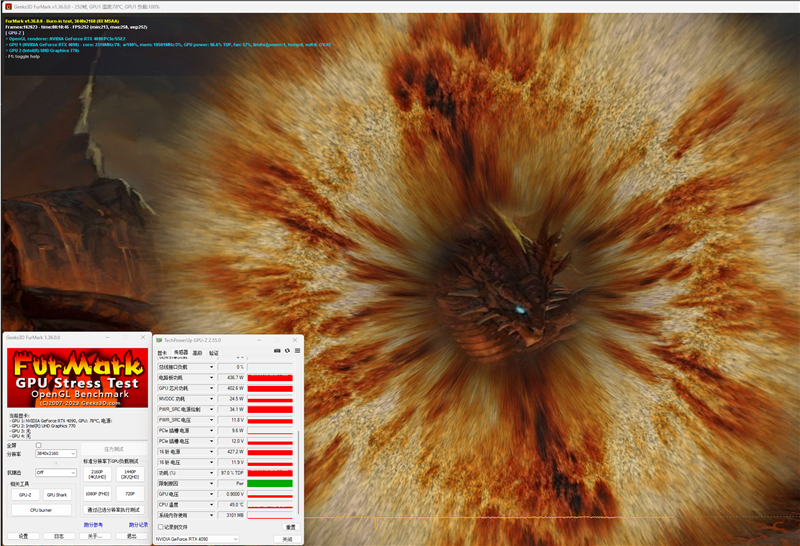Open the 3840x2160 resolution dropdown
Viewport: 800px width, 546px height.
click(55, 453)
